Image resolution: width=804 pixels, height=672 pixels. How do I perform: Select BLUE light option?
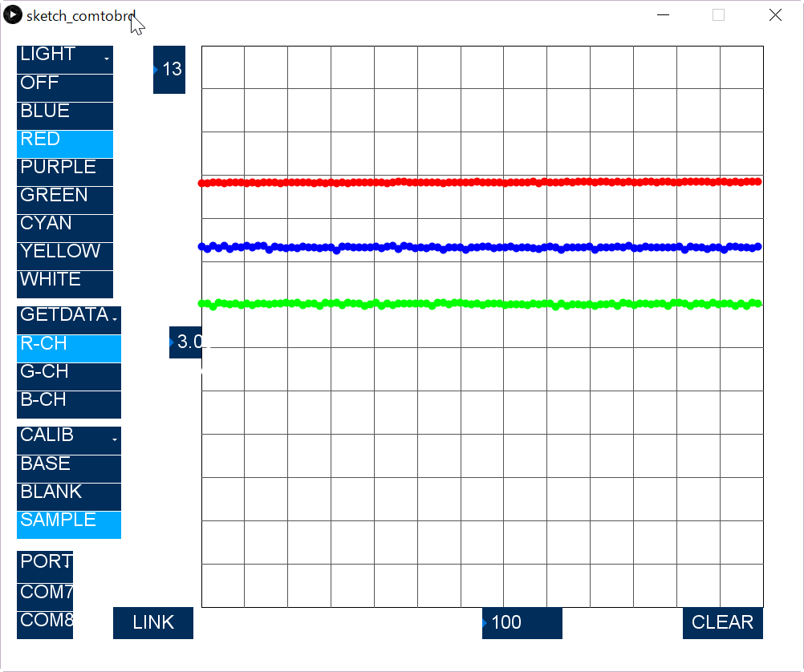click(65, 115)
